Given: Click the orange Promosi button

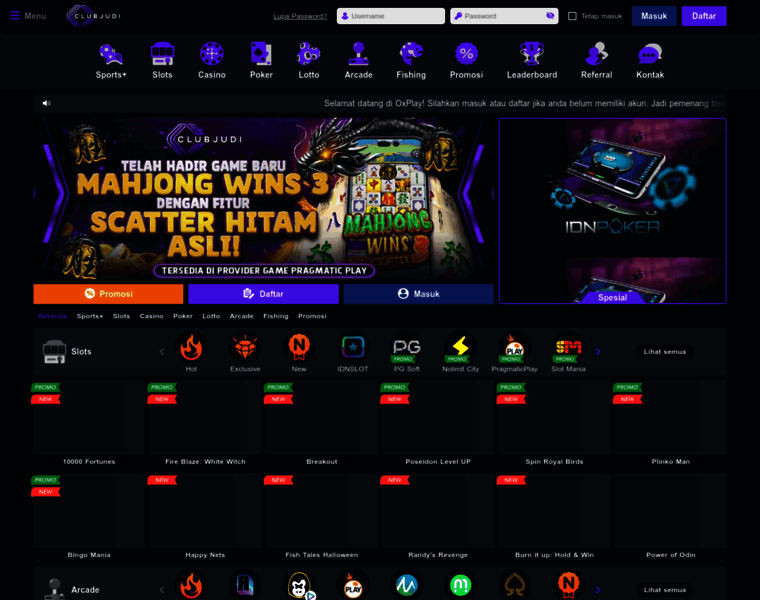Looking at the screenshot, I should 108,294.
